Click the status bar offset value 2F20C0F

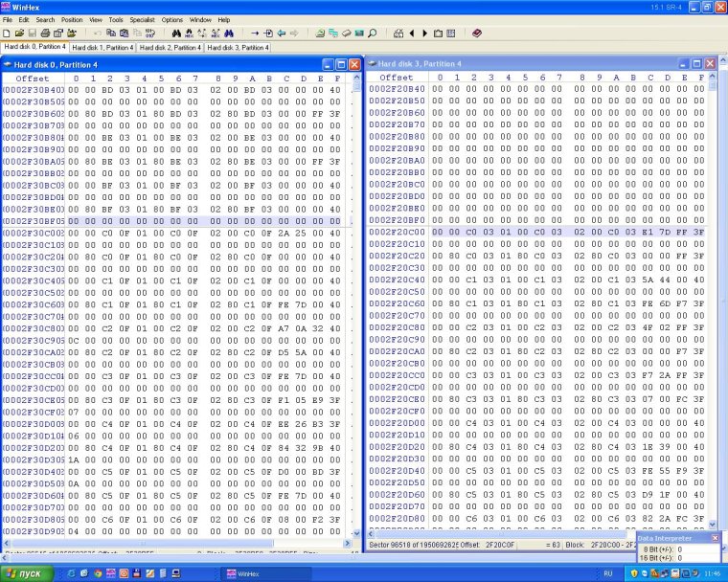click(500, 545)
